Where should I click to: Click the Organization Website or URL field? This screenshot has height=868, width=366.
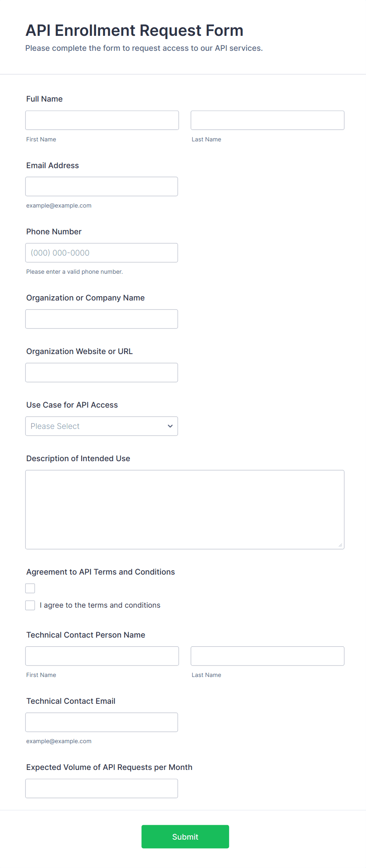(x=102, y=372)
